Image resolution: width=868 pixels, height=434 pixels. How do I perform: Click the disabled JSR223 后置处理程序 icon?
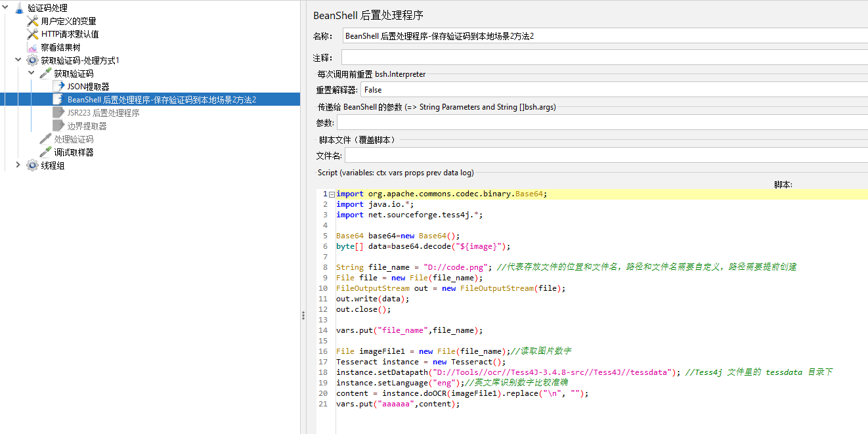click(58, 113)
